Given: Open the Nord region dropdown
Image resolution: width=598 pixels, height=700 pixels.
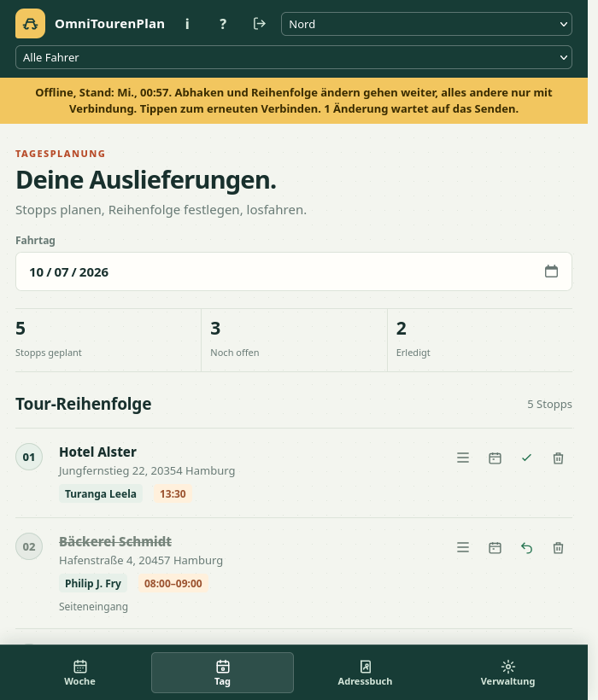Looking at the screenshot, I should [426, 24].
